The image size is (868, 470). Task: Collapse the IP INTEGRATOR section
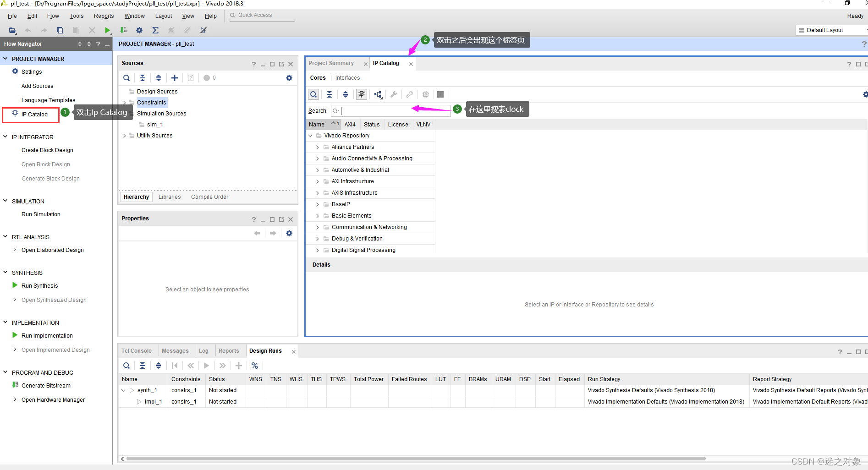point(5,137)
